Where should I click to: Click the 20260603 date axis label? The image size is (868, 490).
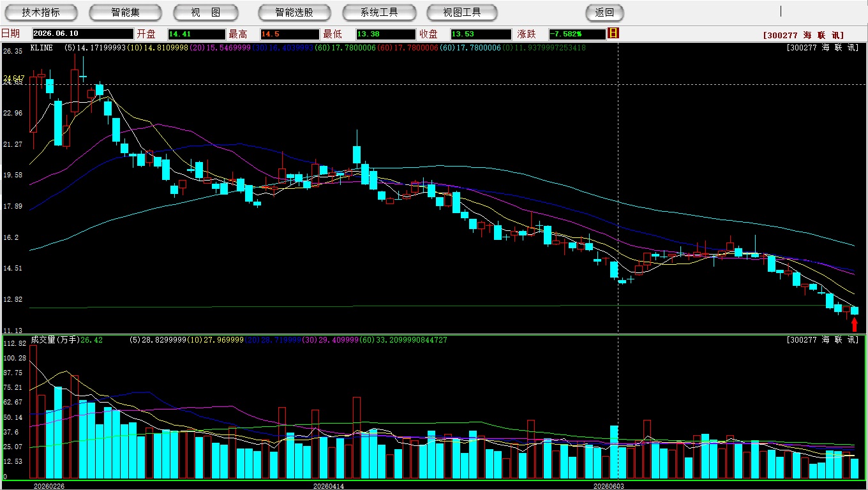click(x=609, y=486)
